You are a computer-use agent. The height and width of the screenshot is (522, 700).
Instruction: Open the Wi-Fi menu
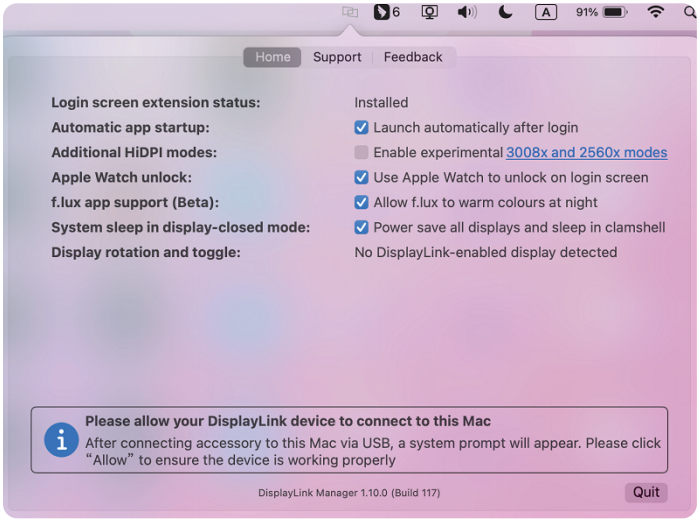pos(656,12)
